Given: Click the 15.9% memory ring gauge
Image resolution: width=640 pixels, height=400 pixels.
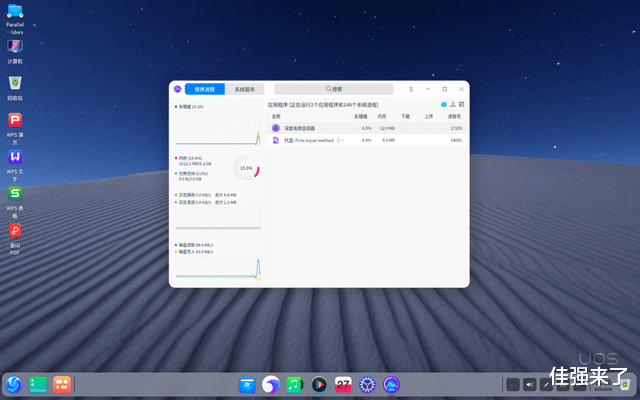Looking at the screenshot, I should pyautogui.click(x=246, y=168).
